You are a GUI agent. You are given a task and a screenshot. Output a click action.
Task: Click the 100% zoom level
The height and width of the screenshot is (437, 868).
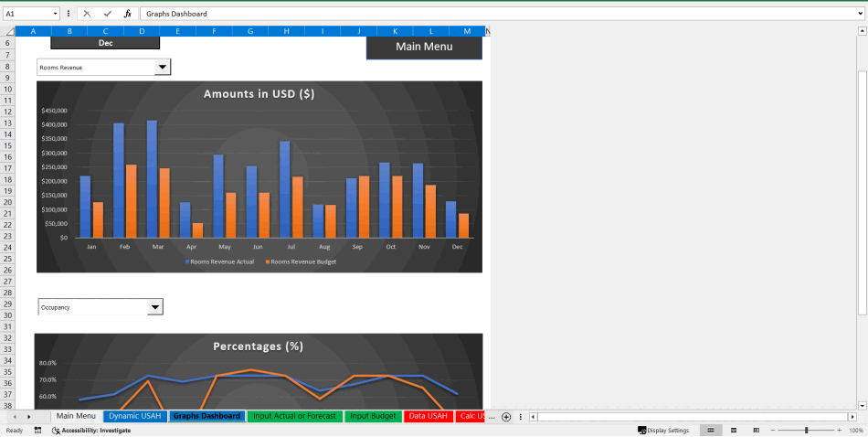[856, 431]
